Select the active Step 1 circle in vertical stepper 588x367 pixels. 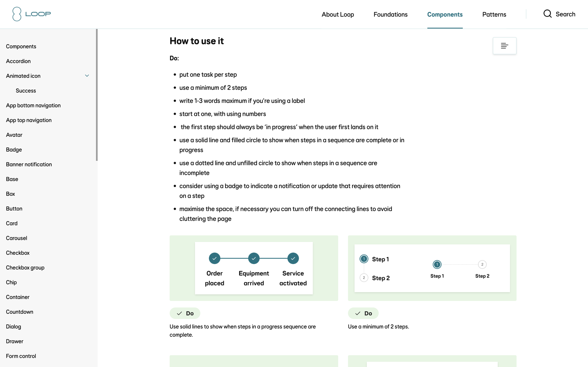[x=364, y=259]
